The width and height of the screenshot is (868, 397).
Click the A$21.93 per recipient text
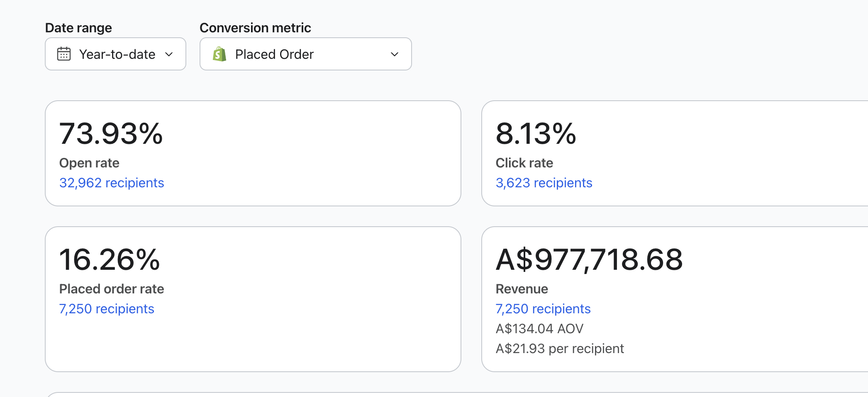coord(560,349)
